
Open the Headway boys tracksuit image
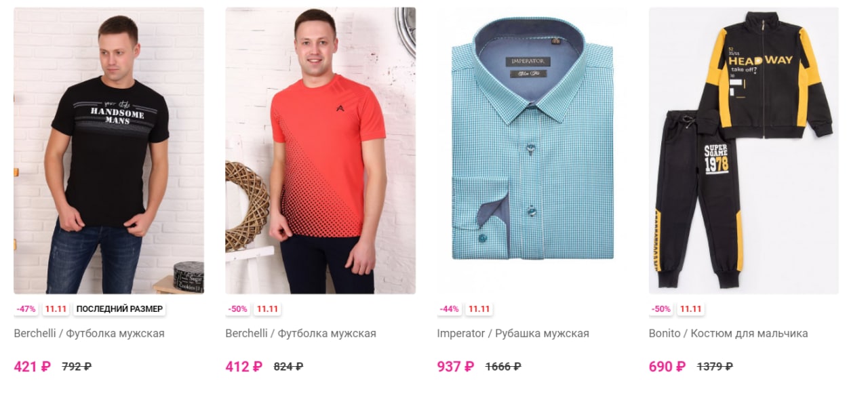point(743,151)
